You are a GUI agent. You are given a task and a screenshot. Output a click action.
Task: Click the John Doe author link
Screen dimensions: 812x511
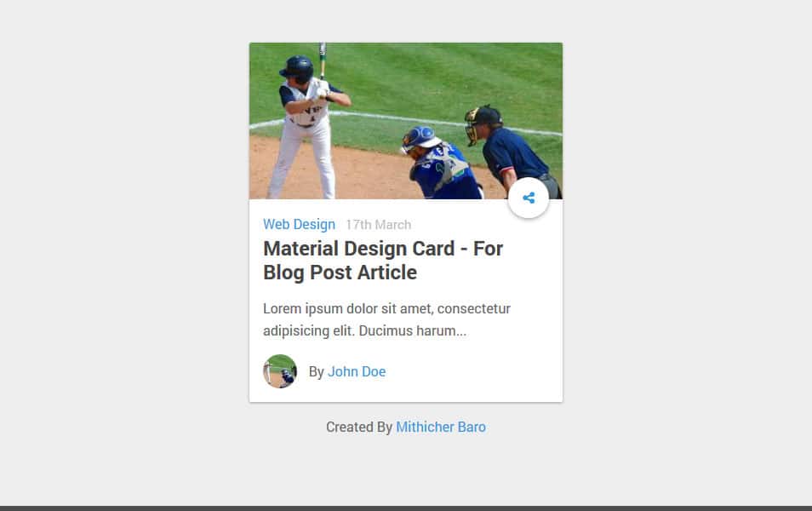357,371
